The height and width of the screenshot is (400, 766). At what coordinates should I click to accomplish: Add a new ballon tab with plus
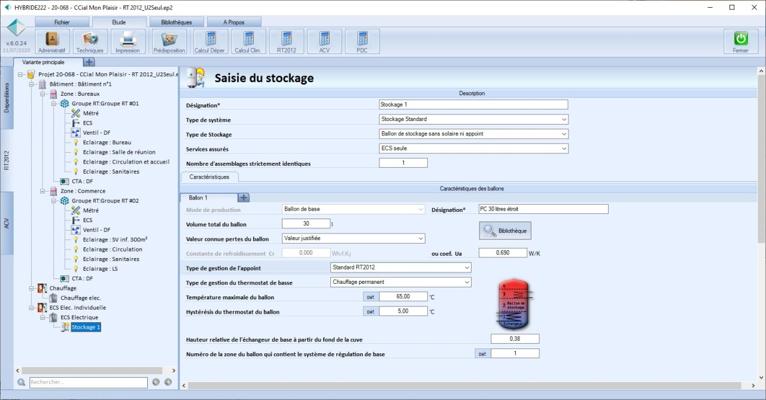coord(243,198)
